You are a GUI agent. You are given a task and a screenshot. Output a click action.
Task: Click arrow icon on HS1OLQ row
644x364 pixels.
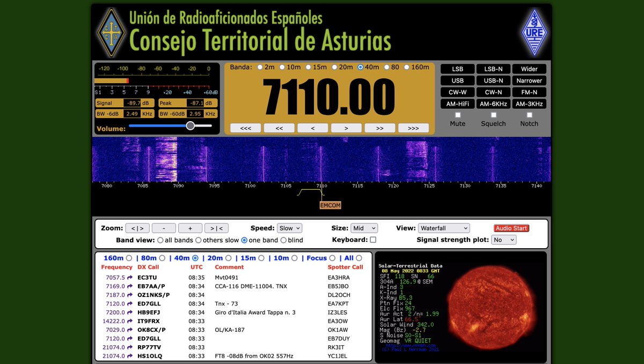tap(129, 356)
